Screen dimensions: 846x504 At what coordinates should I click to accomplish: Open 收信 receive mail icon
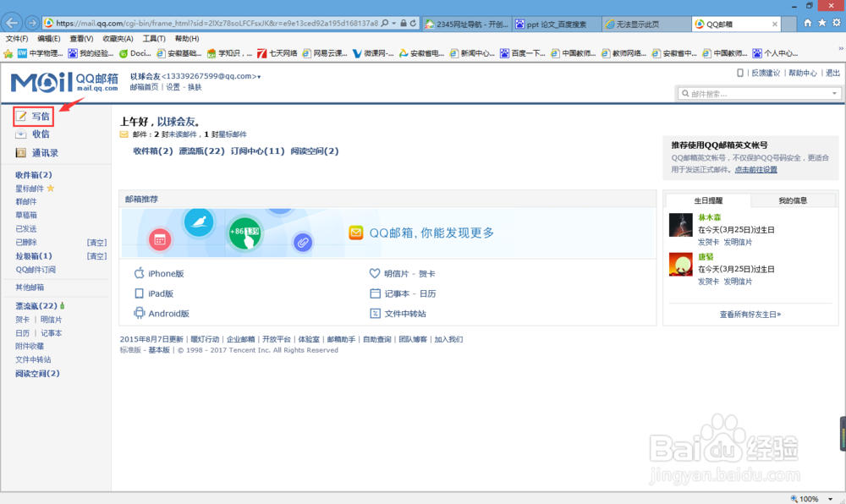[x=21, y=134]
